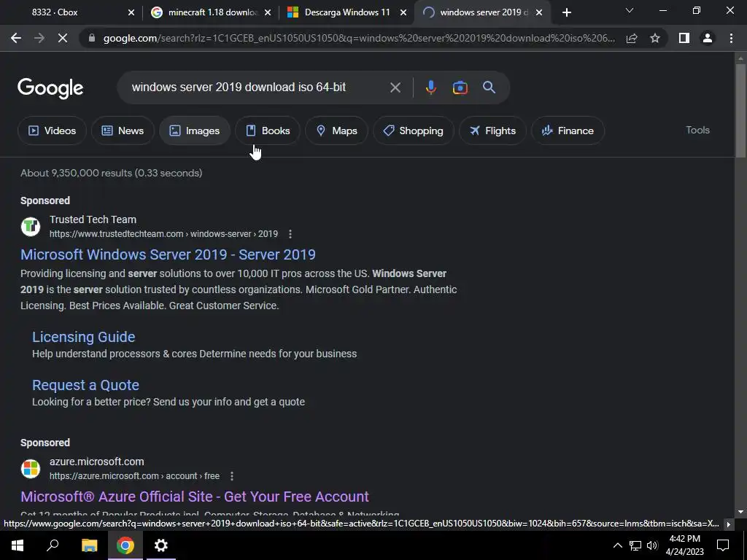The width and height of the screenshot is (747, 560).
Task: Share this page from the address bar
Action: click(632, 38)
